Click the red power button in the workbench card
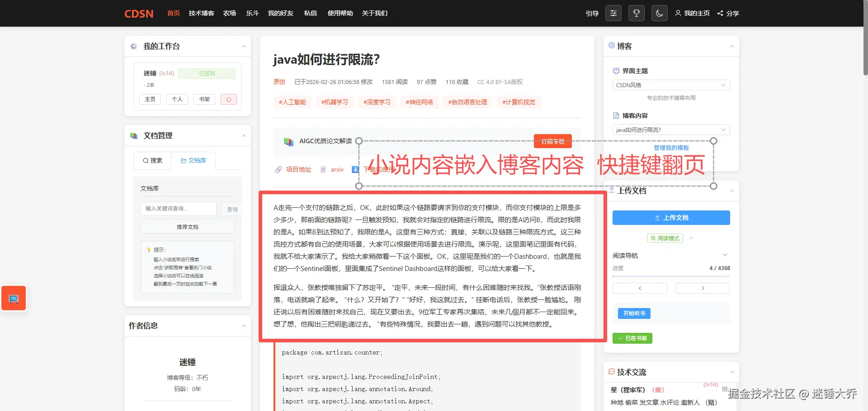 point(229,99)
